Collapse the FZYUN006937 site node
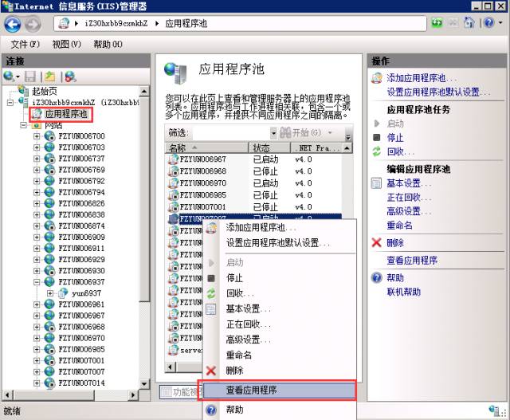The image size is (510, 420). 37,282
